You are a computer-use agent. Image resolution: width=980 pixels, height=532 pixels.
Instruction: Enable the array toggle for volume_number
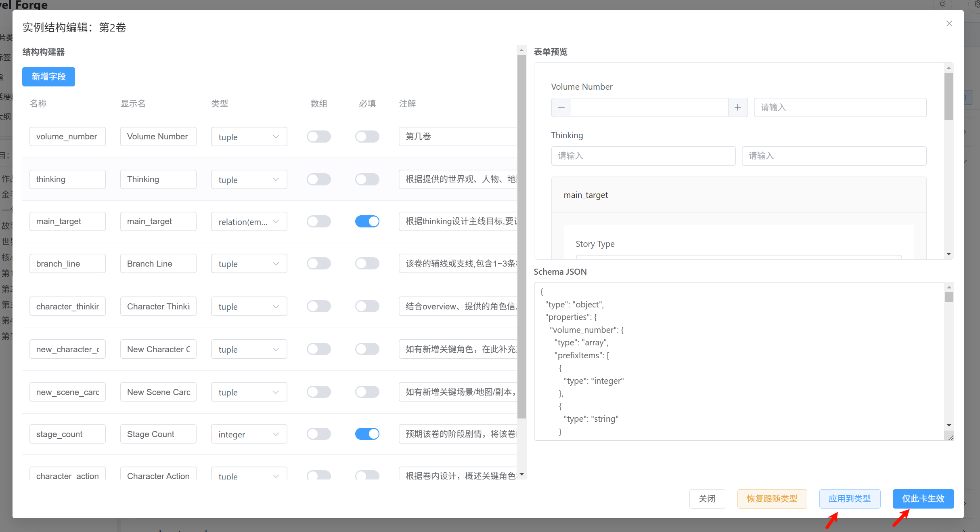pyautogui.click(x=319, y=137)
